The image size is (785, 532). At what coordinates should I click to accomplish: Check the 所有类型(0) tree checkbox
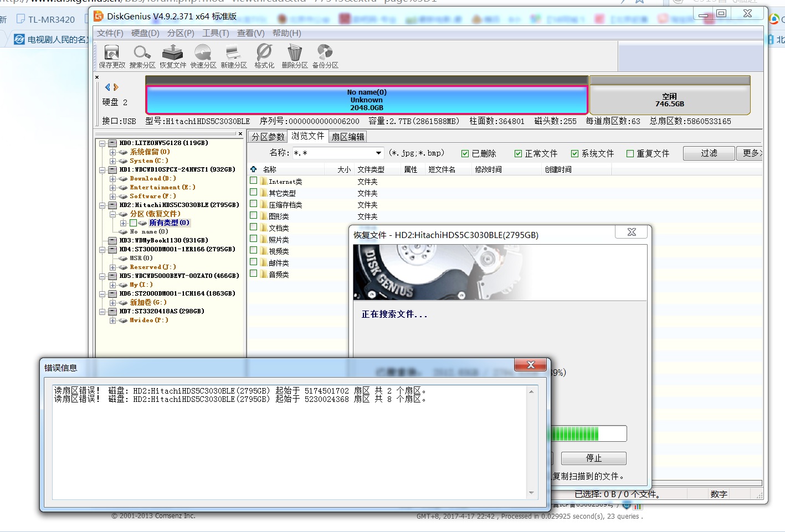[133, 223]
